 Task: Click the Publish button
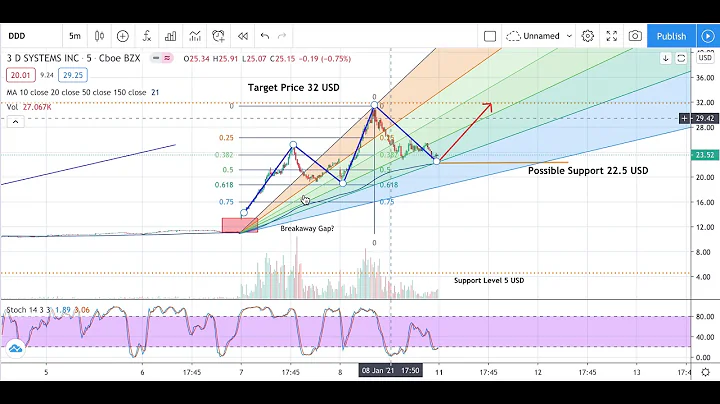[671, 36]
